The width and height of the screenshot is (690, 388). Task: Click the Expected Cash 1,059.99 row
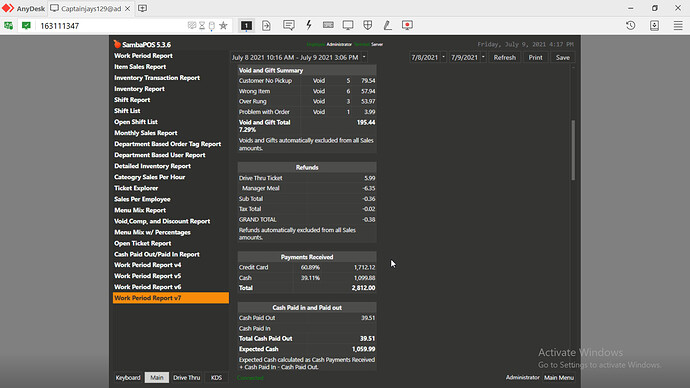(307, 349)
